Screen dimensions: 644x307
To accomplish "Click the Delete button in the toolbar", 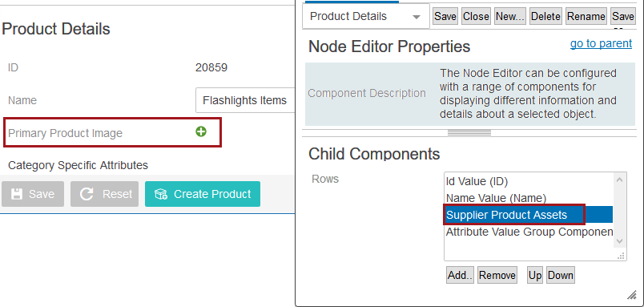I will pyautogui.click(x=545, y=17).
